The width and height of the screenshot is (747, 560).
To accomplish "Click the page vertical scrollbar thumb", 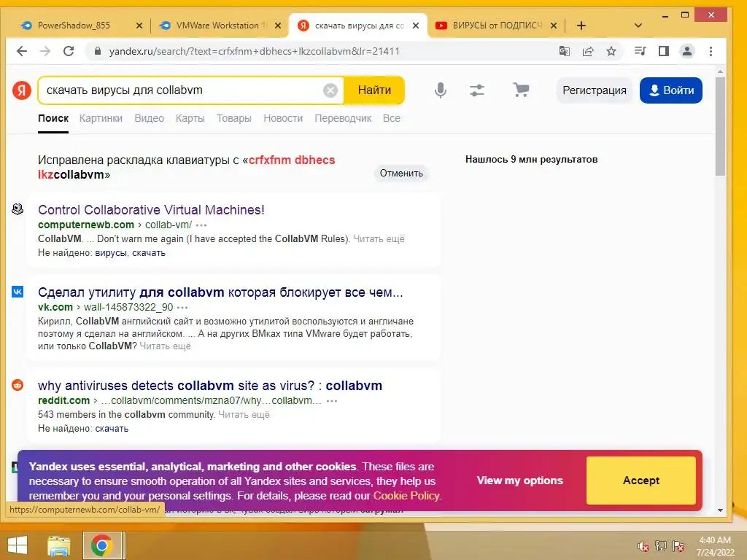I will [x=720, y=126].
